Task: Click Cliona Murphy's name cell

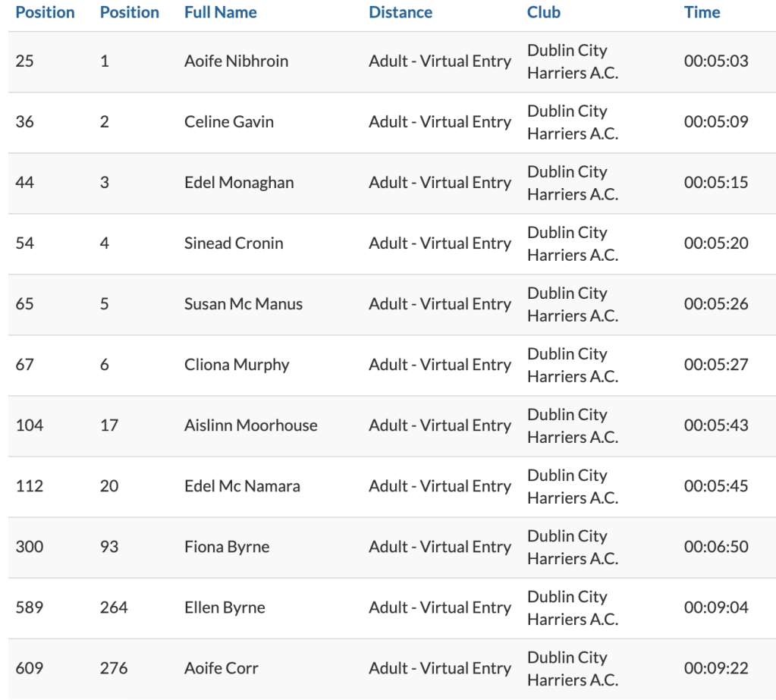Action: (237, 365)
